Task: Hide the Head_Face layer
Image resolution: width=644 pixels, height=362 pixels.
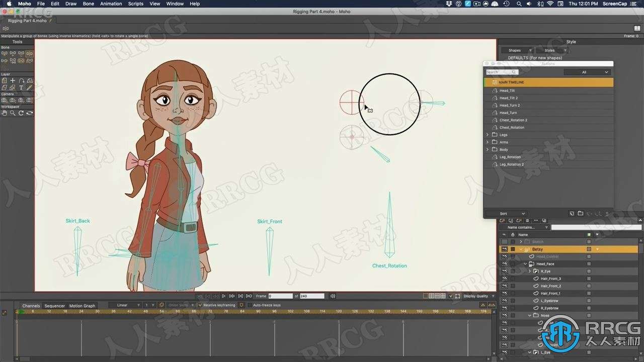Action: pyautogui.click(x=504, y=264)
